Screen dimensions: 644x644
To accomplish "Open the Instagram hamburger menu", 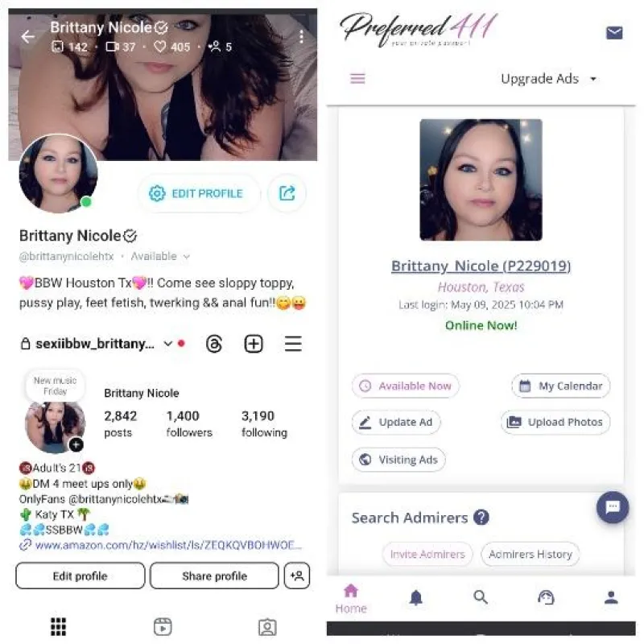I will click(x=293, y=344).
